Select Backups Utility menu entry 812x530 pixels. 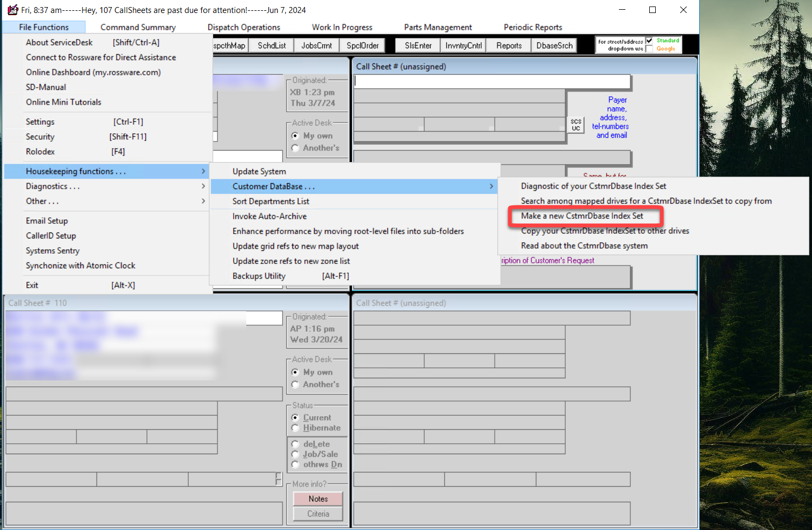[x=259, y=276]
